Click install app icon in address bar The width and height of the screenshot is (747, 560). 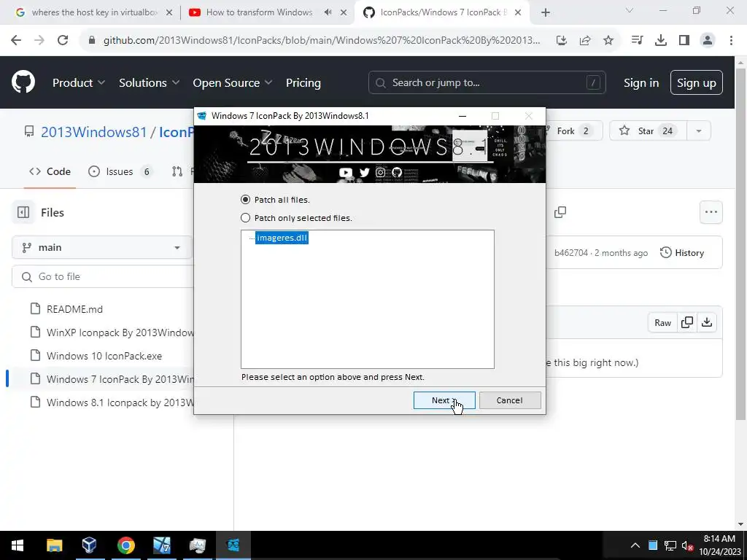(562, 40)
